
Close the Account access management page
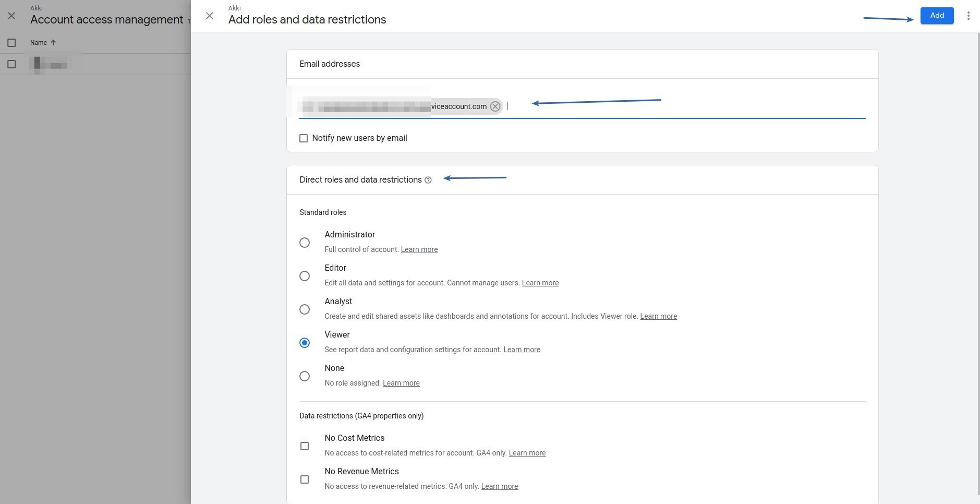click(11, 16)
